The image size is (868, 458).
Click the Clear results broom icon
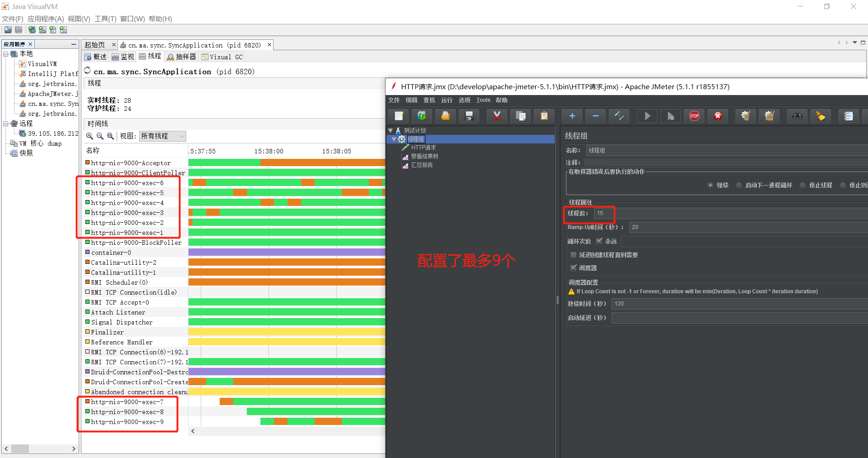[745, 116]
